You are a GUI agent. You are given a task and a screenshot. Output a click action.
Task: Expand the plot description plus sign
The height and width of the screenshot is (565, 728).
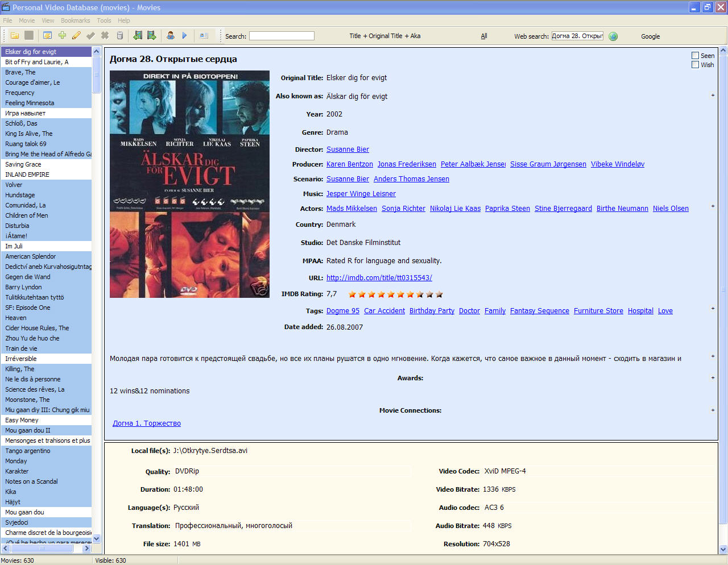[713, 356]
